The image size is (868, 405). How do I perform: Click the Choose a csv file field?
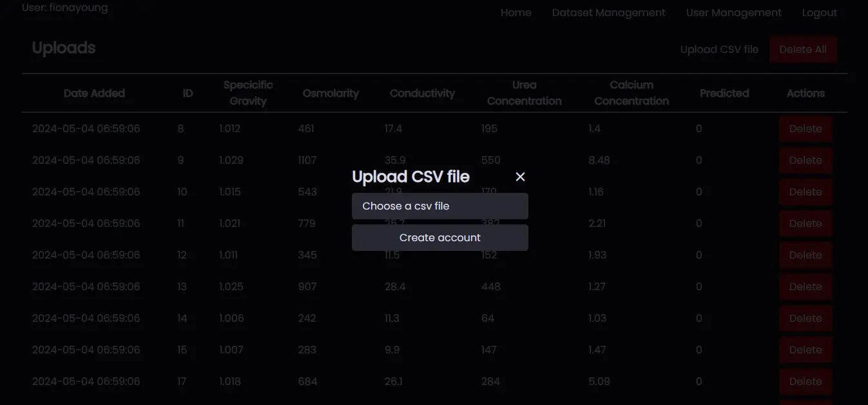point(439,206)
